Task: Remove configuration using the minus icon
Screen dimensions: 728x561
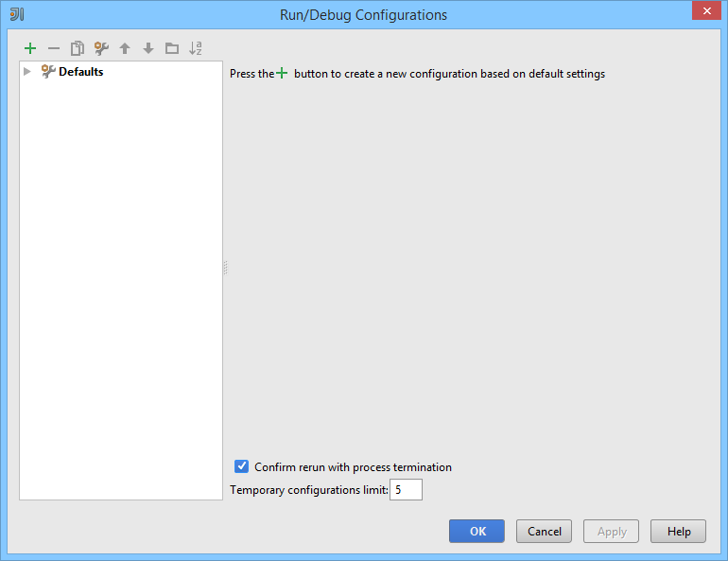Action: point(54,48)
